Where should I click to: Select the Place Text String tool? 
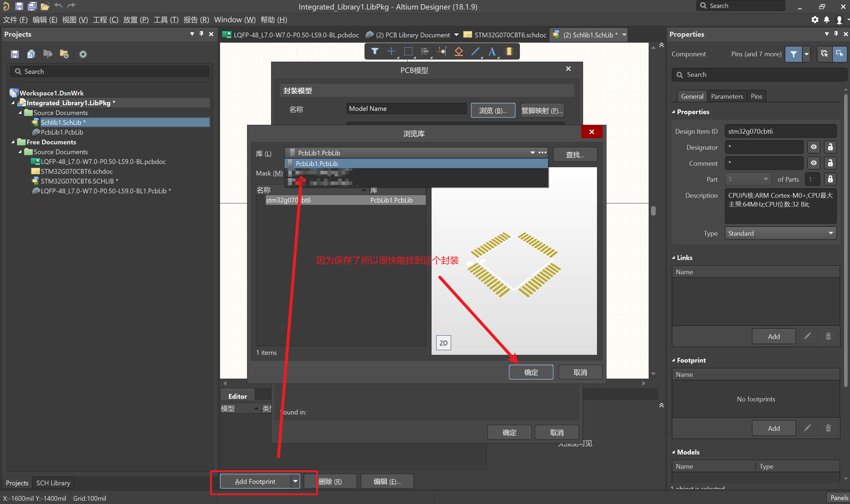[492, 51]
